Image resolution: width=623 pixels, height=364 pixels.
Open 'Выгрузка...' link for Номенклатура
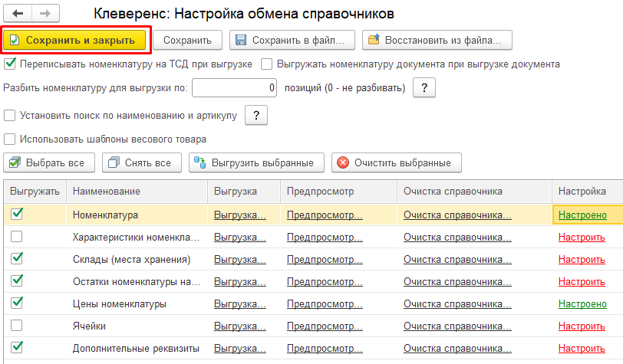240,215
